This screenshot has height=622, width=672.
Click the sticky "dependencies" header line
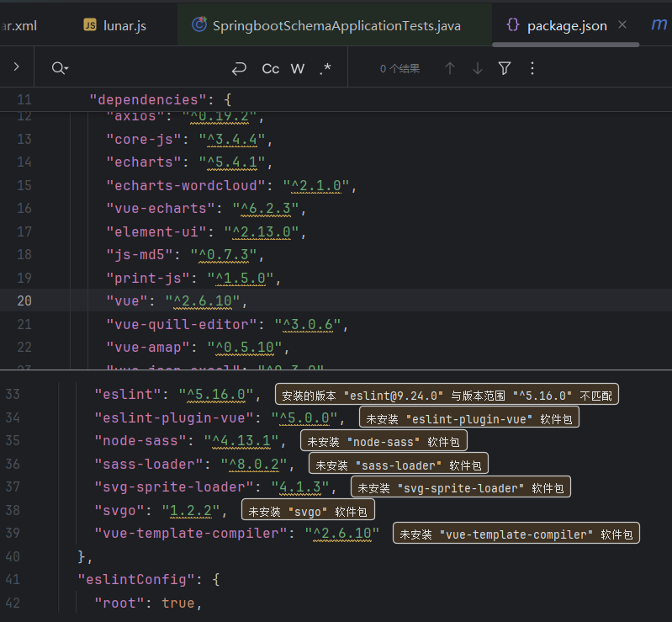(336, 99)
